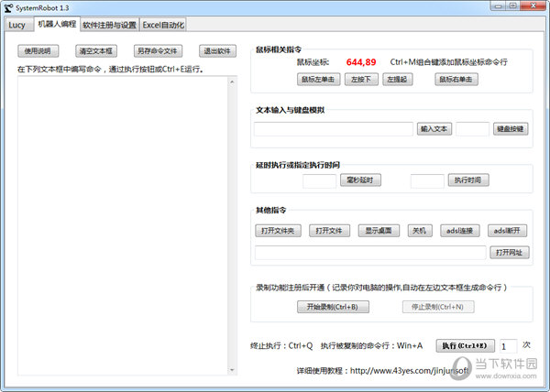Viewport: 550px width, 392px height.
Task: Click the adsl断开 button
Action: (x=507, y=231)
